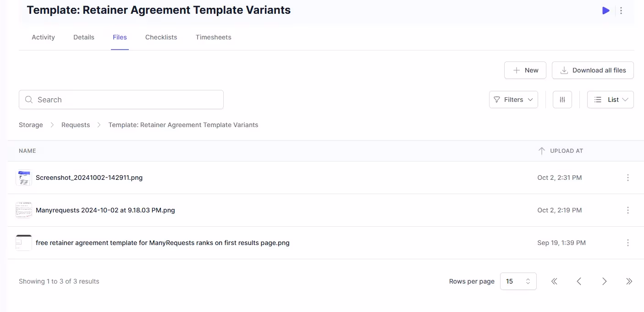The width and height of the screenshot is (644, 312).
Task: Navigate to Requests breadcrumb
Action: coord(76,125)
